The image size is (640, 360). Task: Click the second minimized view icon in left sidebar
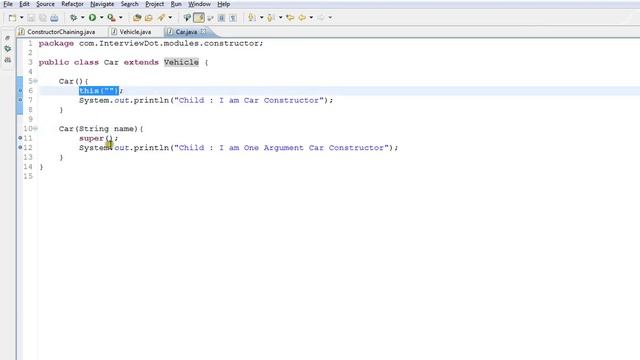(x=7, y=49)
